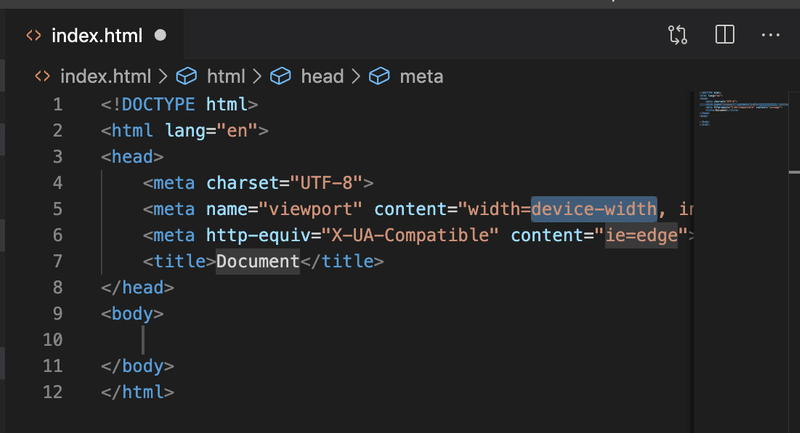Click the head symbol icon in breadcrumbs
The height and width of the screenshot is (433, 800).
point(281,76)
